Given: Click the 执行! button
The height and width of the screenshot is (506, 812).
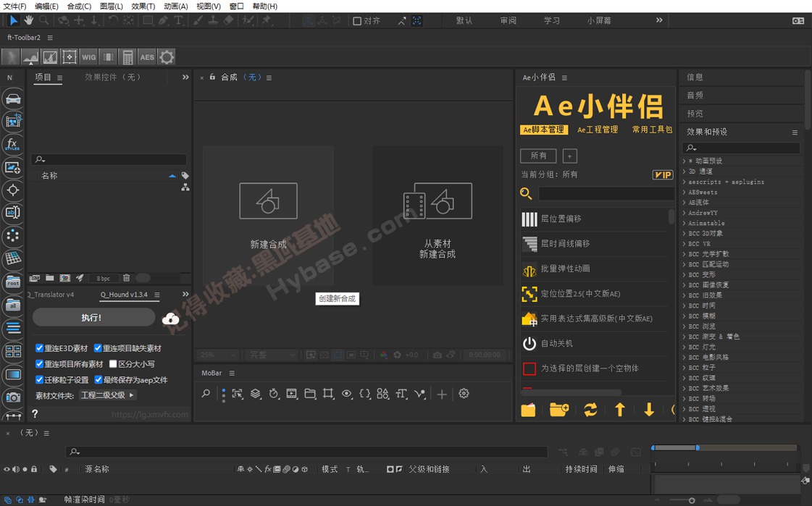Looking at the screenshot, I should point(93,318).
